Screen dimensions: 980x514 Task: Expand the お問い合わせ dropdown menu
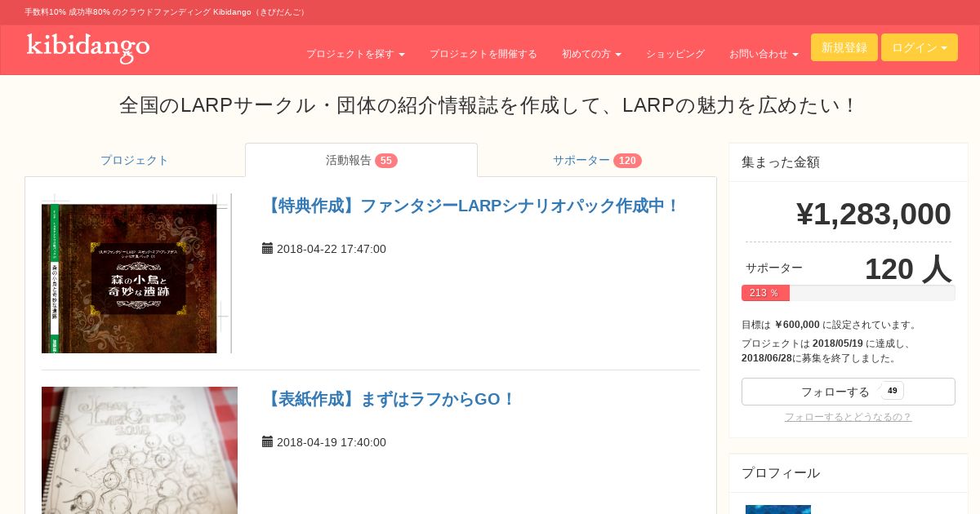click(x=764, y=54)
